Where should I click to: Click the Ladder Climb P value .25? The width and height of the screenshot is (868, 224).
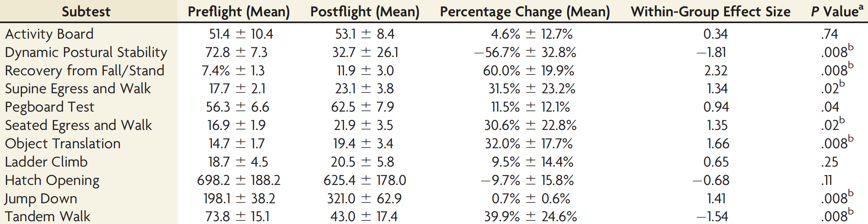(x=829, y=162)
